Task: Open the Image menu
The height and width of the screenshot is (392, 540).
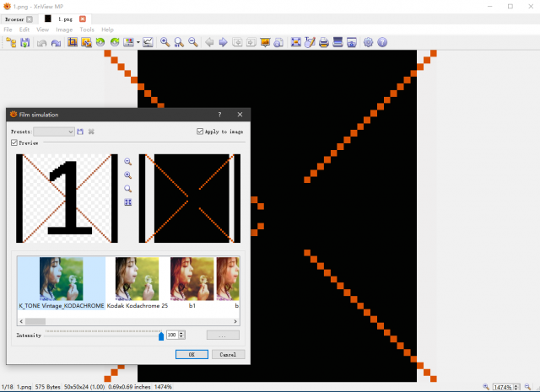Action: pyautogui.click(x=64, y=30)
